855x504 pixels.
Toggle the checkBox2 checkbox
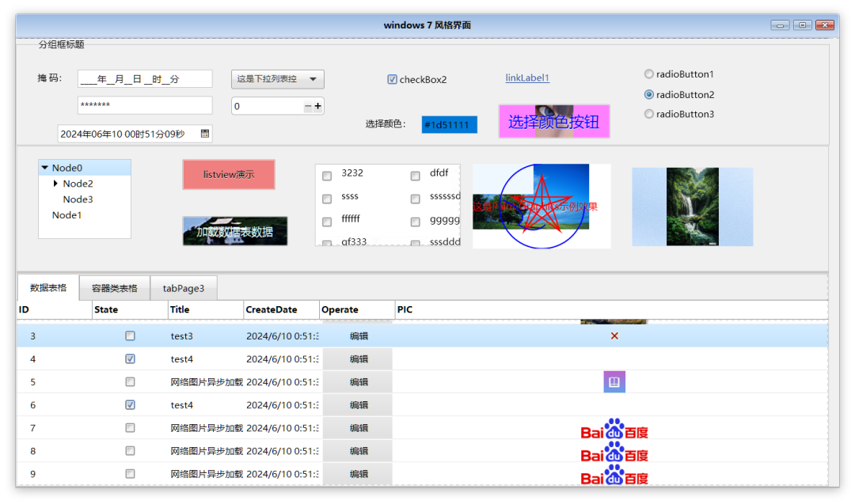tap(392, 79)
